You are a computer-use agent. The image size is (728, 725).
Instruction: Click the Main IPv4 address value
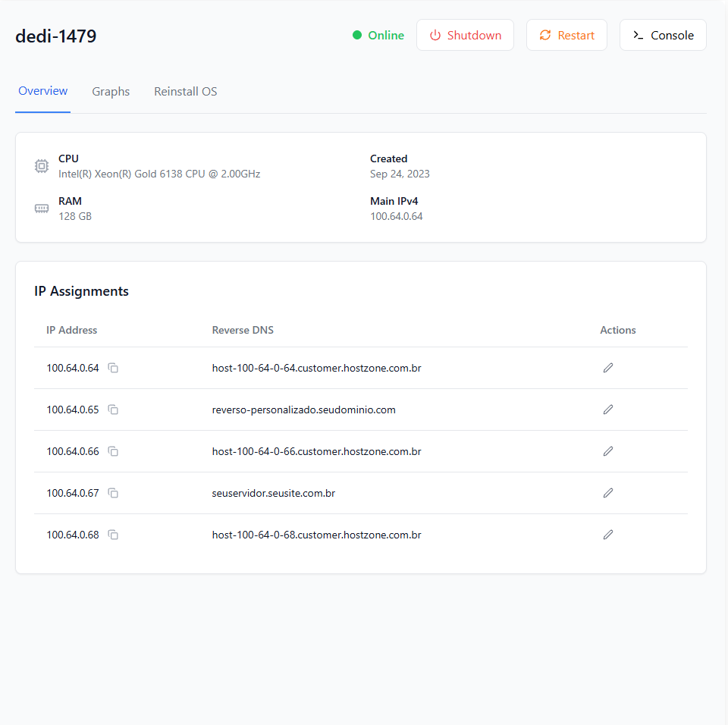tap(396, 216)
